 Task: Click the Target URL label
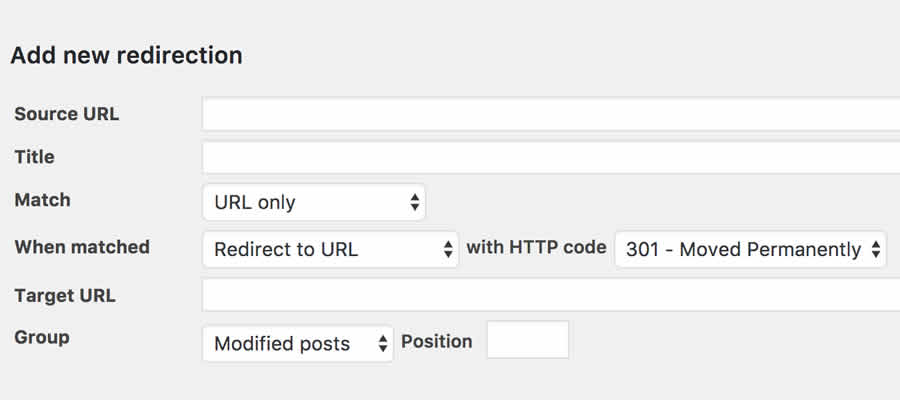pos(65,295)
